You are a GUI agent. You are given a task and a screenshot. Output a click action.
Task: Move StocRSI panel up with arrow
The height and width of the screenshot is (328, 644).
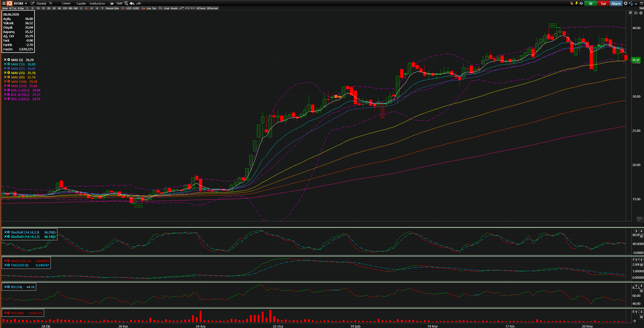tap(636, 231)
